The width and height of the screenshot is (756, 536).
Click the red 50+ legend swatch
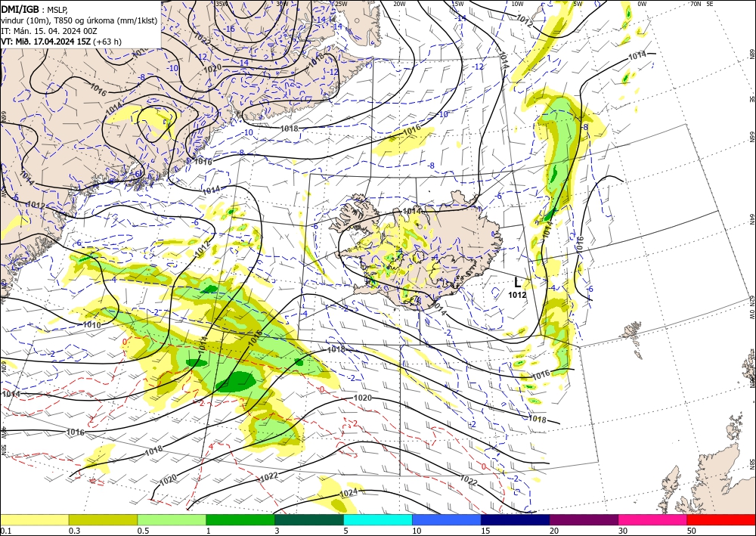pyautogui.click(x=721, y=519)
